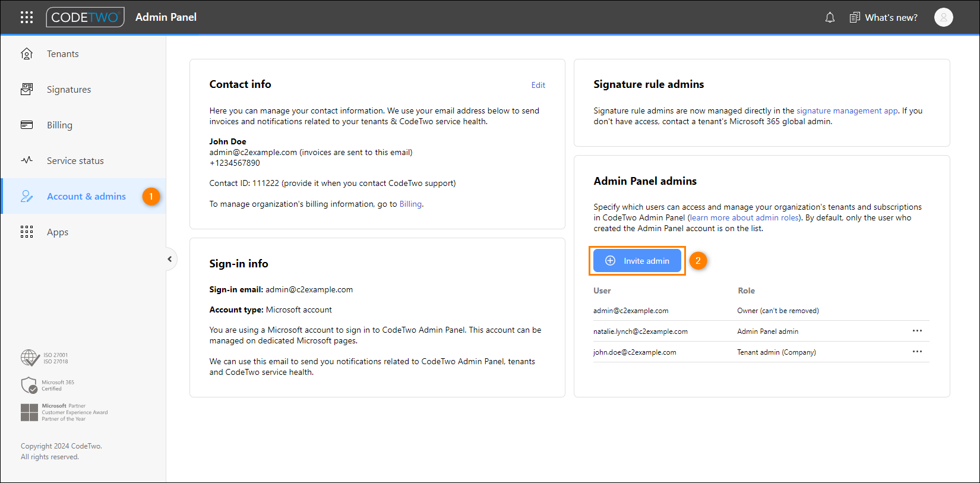
Task: Select john.doe@c2example.com in admins list
Action: [634, 352]
